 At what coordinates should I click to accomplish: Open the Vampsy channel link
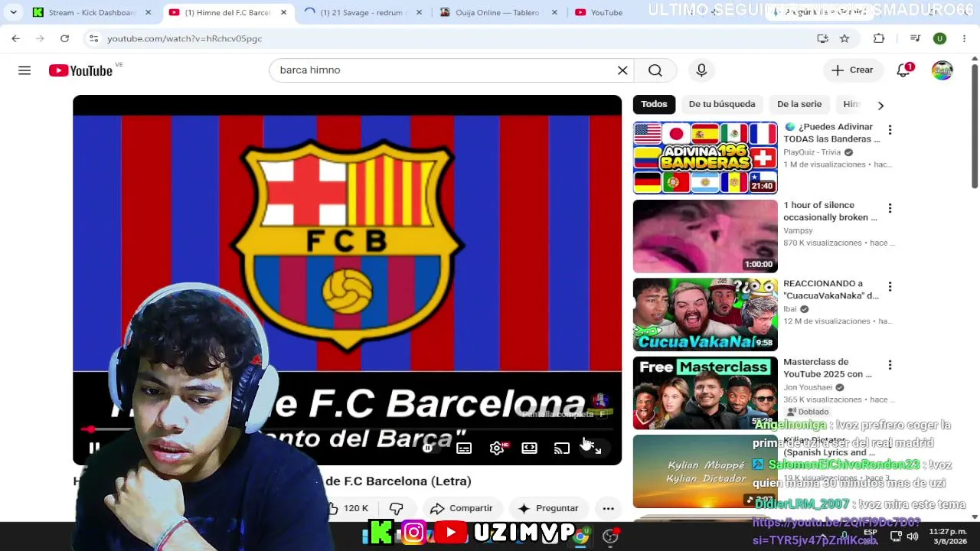[798, 230]
